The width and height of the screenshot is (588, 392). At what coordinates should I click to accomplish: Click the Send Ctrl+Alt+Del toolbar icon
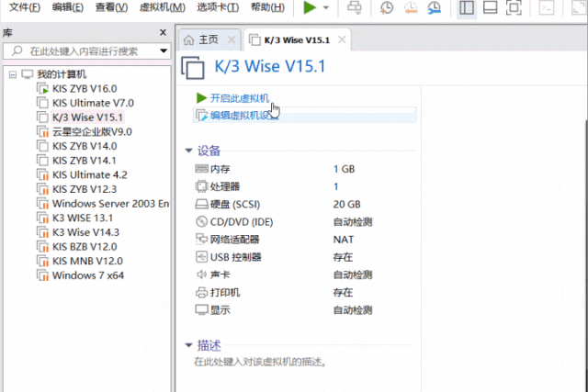355,7
